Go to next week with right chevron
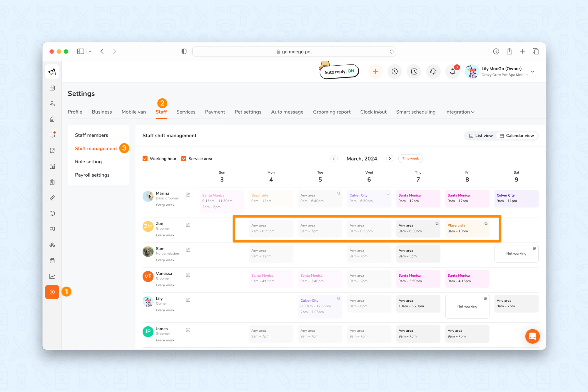588x392 pixels. pyautogui.click(x=390, y=159)
